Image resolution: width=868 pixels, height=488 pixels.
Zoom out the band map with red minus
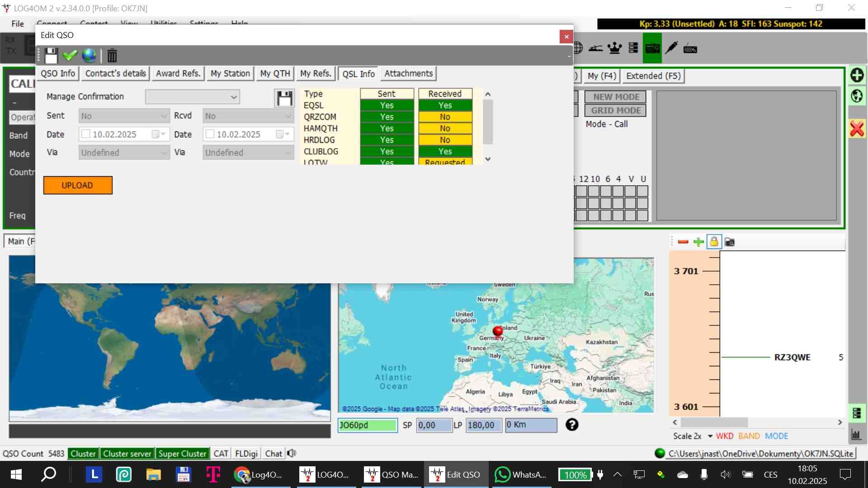coord(683,242)
